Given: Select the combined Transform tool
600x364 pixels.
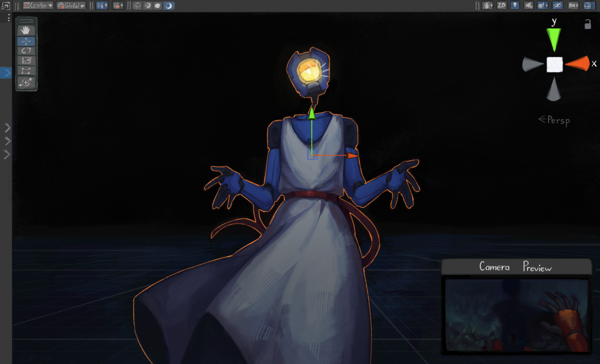Looking at the screenshot, I should point(26,82).
